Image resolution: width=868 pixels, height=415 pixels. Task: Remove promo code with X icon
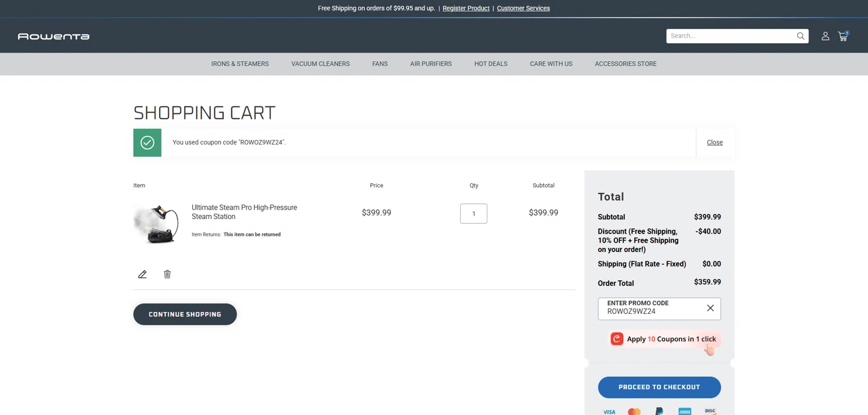(x=710, y=308)
